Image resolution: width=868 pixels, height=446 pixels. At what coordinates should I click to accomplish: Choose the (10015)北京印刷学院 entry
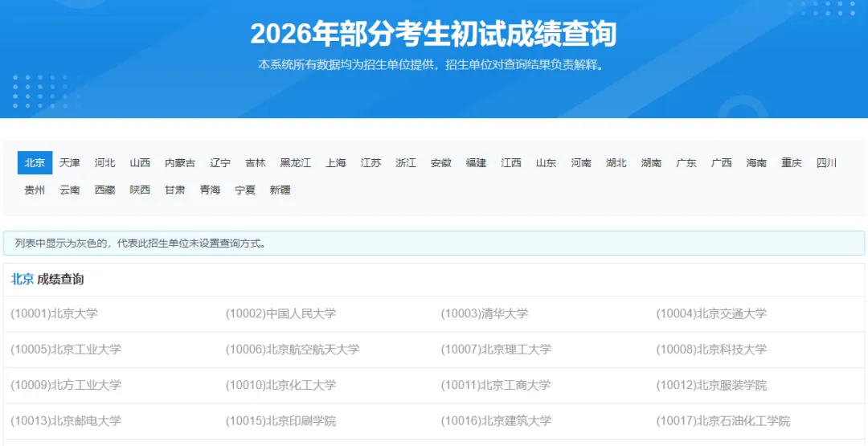(280, 420)
